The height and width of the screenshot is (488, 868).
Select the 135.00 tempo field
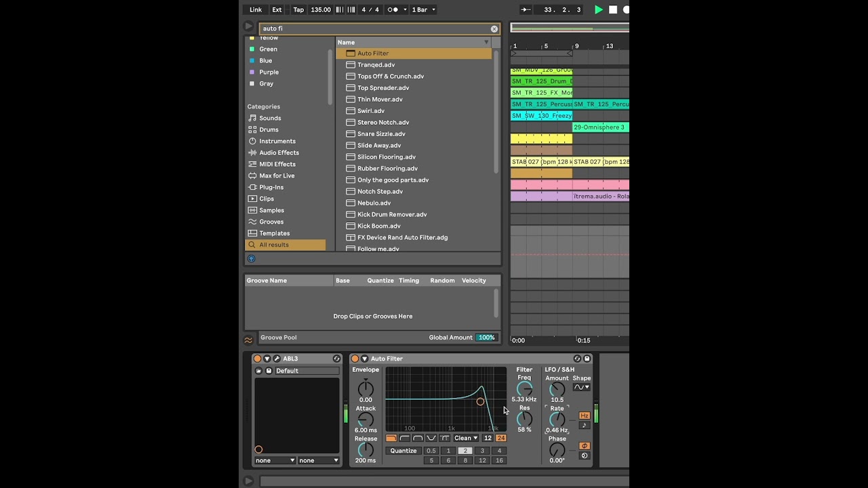pos(321,9)
